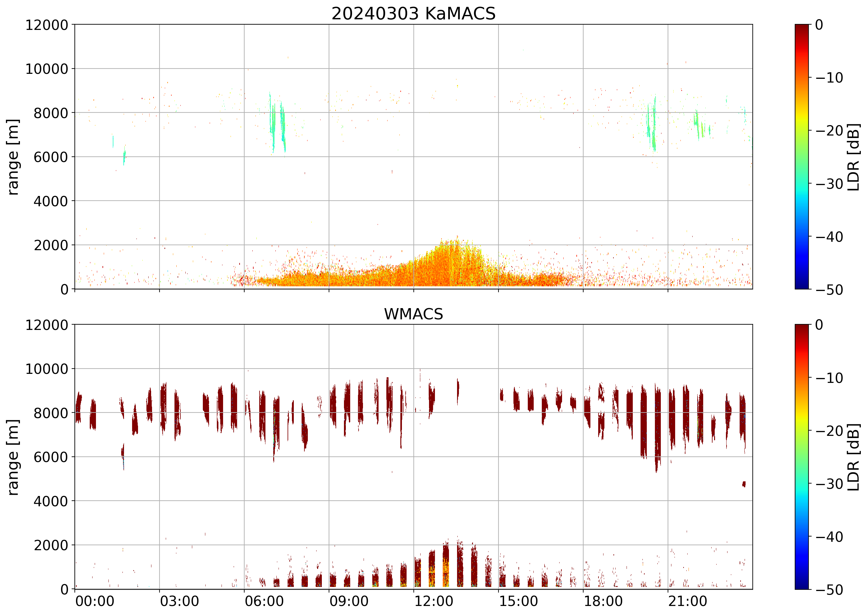868x615 pixels.
Task: Click the 4000 range tick of KaMACS panel
Action: coord(51,201)
